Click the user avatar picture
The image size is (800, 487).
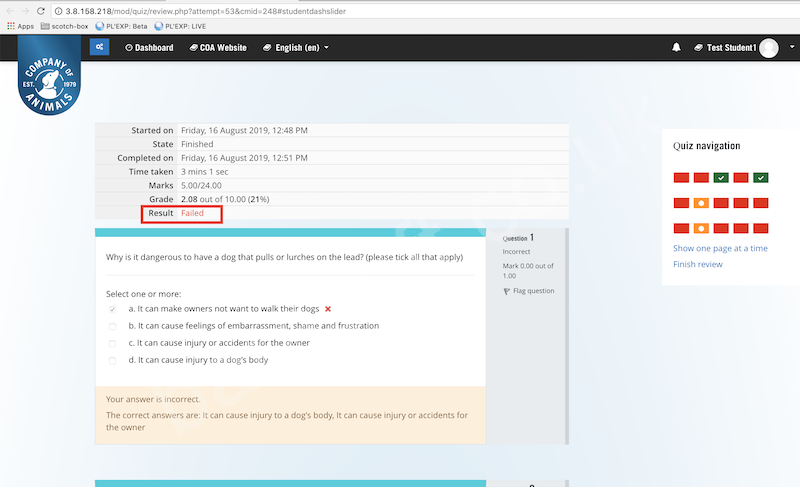[x=768, y=48]
